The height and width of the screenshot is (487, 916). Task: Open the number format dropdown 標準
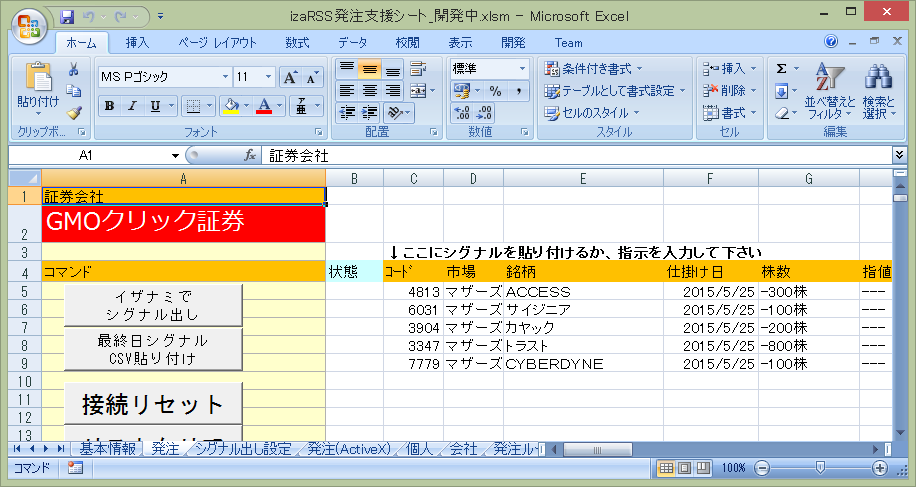pos(522,69)
